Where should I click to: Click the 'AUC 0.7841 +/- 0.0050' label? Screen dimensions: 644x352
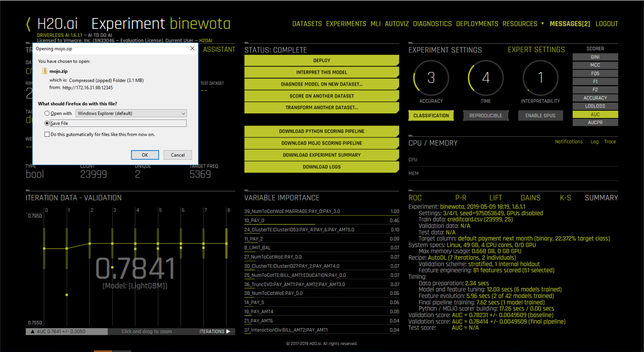[x=61, y=332]
